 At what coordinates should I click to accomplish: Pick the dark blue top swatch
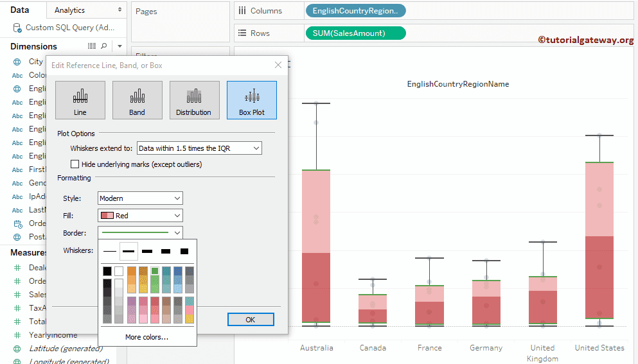click(178, 271)
